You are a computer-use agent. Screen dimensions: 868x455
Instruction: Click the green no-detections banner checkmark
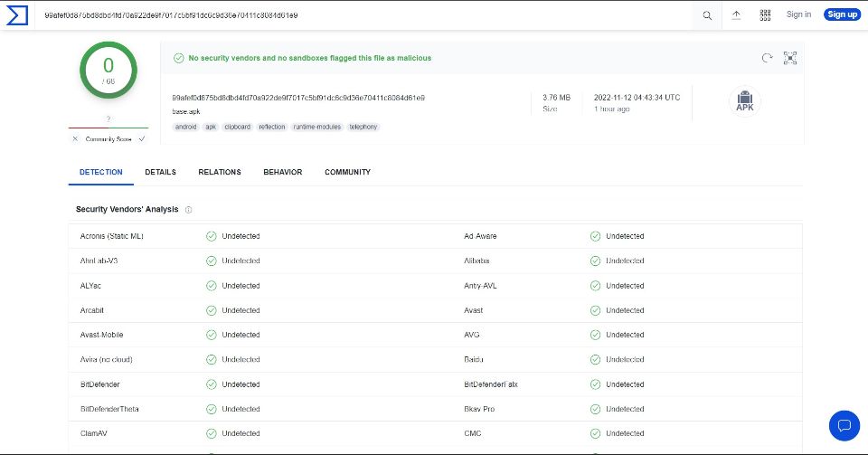[x=179, y=58]
